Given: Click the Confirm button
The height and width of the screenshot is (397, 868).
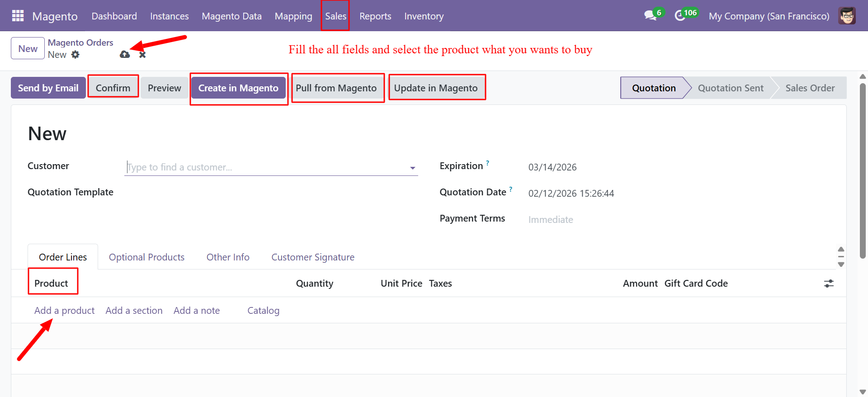Looking at the screenshot, I should (113, 88).
